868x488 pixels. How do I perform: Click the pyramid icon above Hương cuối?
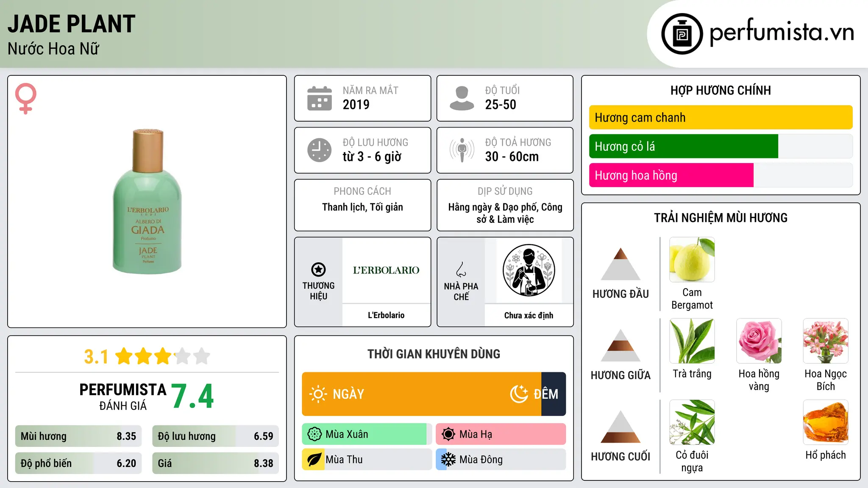[x=620, y=427]
